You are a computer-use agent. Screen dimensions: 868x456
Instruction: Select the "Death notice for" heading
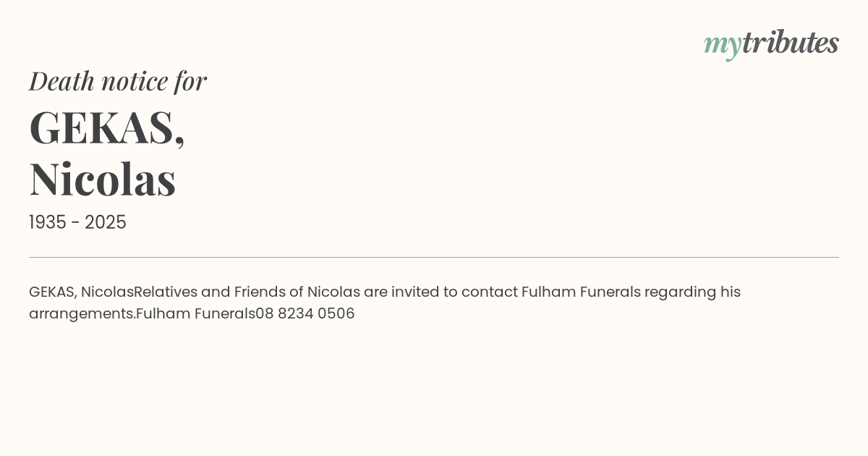tap(118, 81)
